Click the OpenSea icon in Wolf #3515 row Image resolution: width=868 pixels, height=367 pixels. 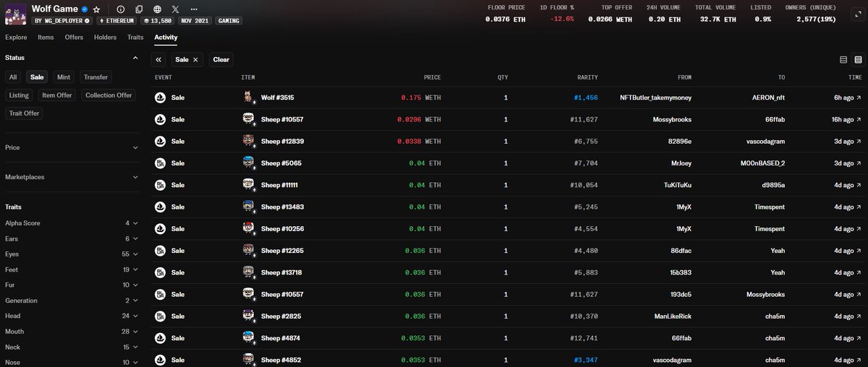click(x=160, y=98)
